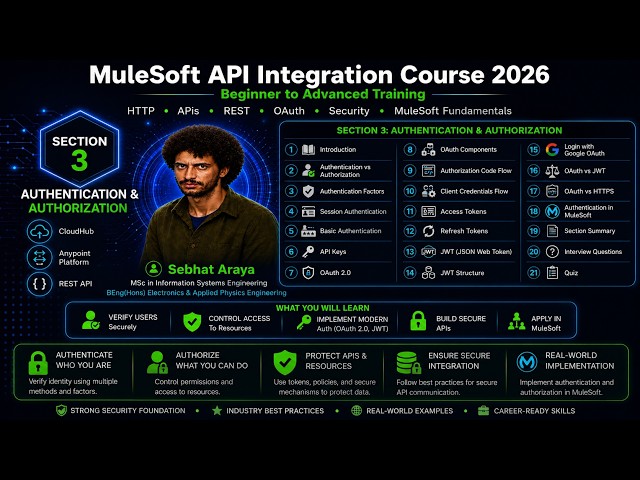Click the JWT Structure cubes icon

[x=428, y=273]
